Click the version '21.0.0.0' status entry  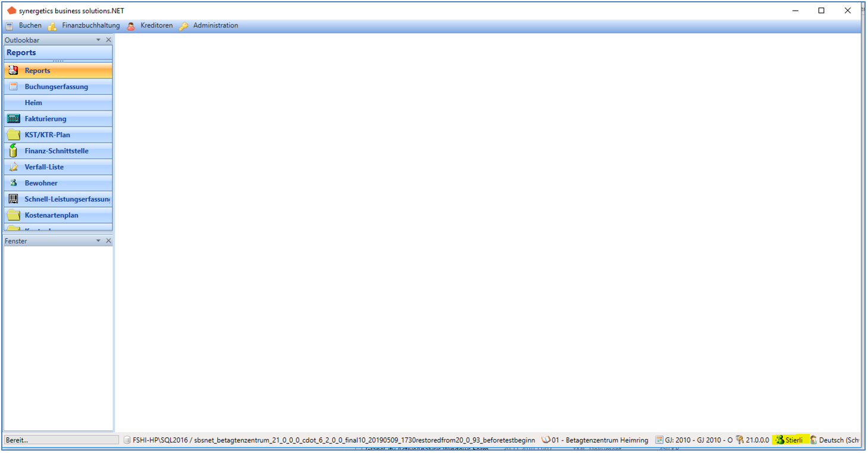[x=753, y=440]
